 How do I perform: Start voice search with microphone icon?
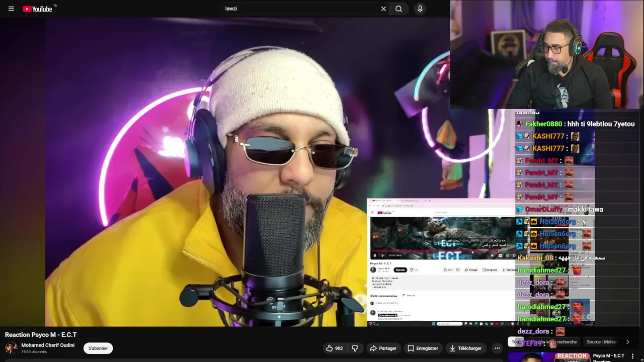tap(420, 9)
